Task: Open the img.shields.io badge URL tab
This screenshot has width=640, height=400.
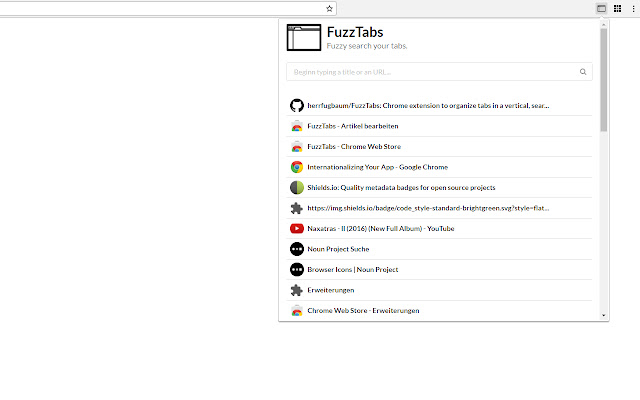Action: pos(439,208)
